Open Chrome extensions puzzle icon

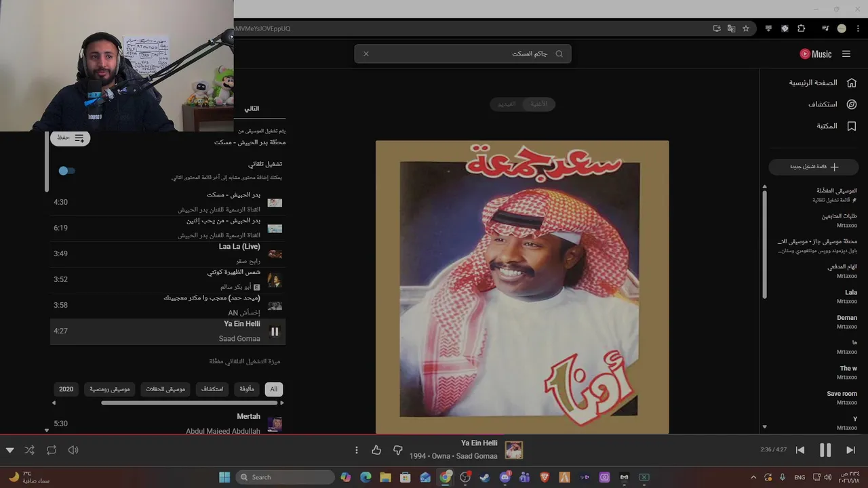pos(802,28)
